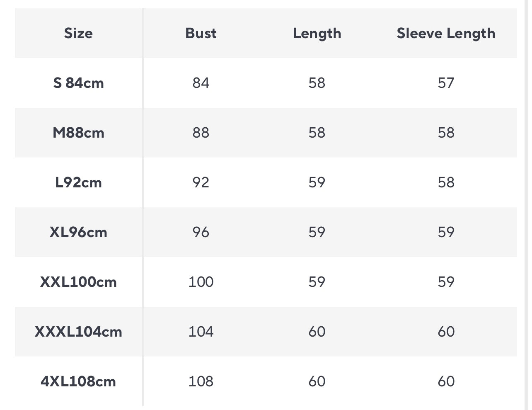Click the bust value 108
The image size is (532, 410).
201,381
